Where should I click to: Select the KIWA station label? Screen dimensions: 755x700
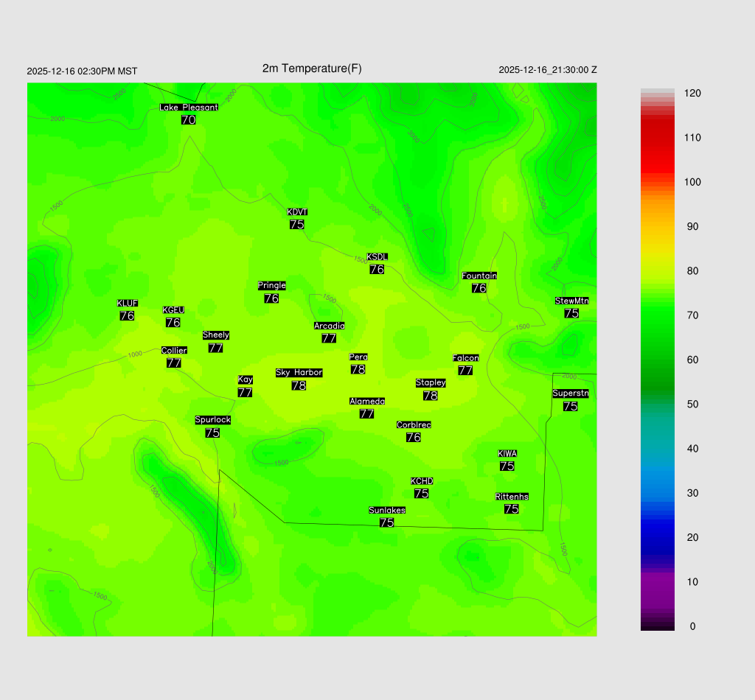[507, 453]
